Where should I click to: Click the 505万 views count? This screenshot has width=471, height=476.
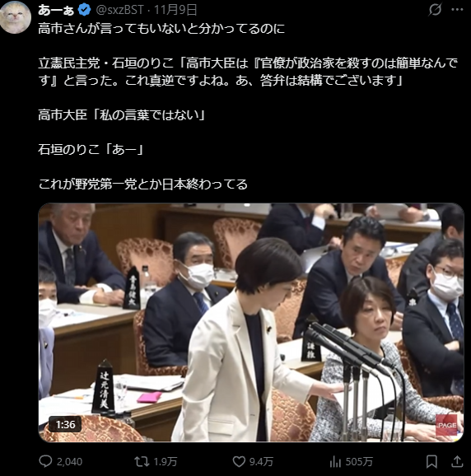359,462
